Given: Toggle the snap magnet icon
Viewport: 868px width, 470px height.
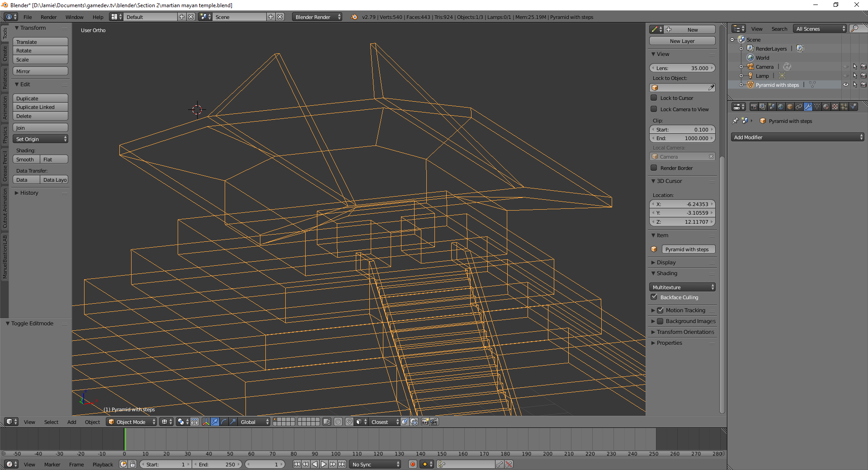Looking at the screenshot, I should pyautogui.click(x=349, y=422).
